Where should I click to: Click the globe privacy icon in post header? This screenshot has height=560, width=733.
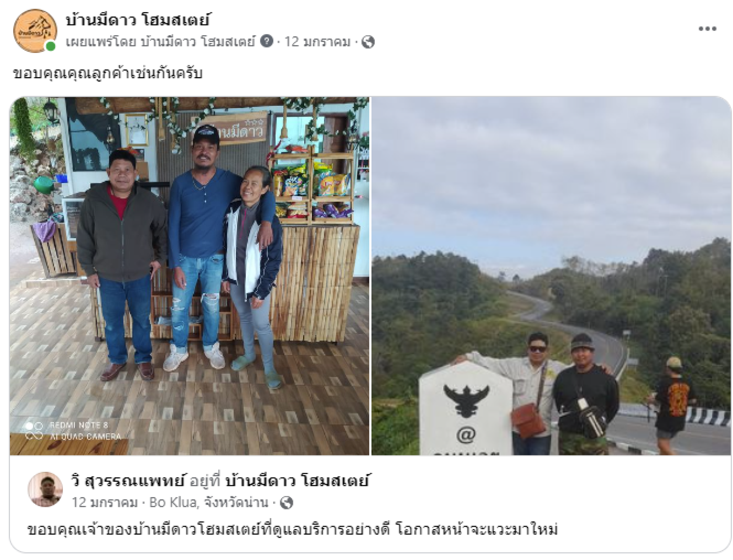(368, 42)
